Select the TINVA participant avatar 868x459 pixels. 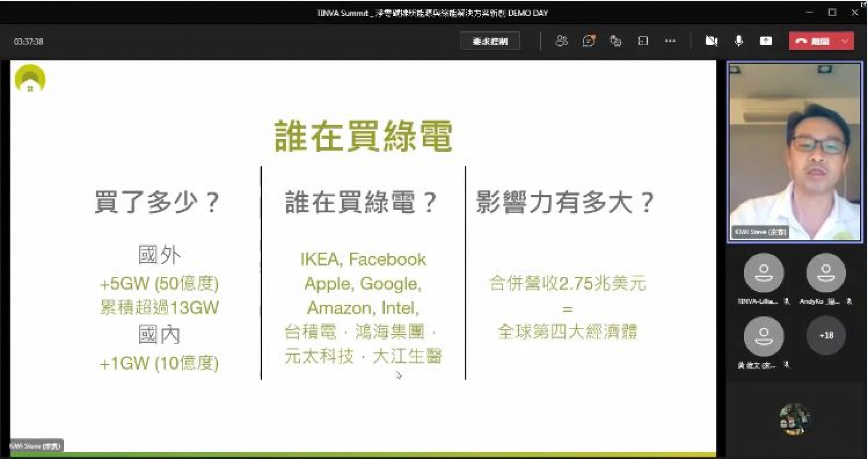[x=764, y=273]
